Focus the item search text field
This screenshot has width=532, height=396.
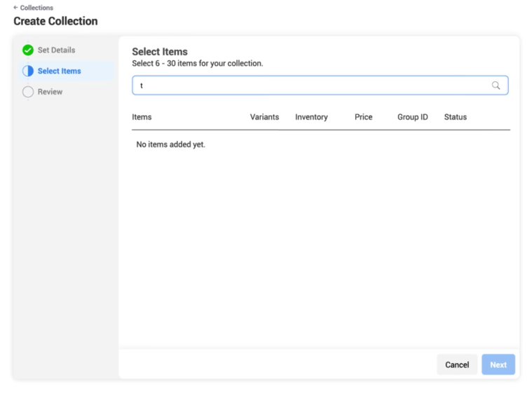tap(308, 86)
